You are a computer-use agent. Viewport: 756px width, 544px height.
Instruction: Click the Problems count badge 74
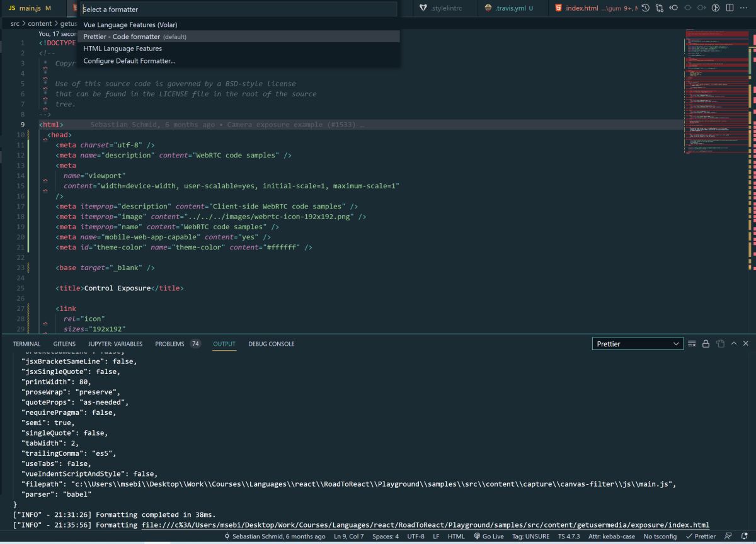(195, 344)
